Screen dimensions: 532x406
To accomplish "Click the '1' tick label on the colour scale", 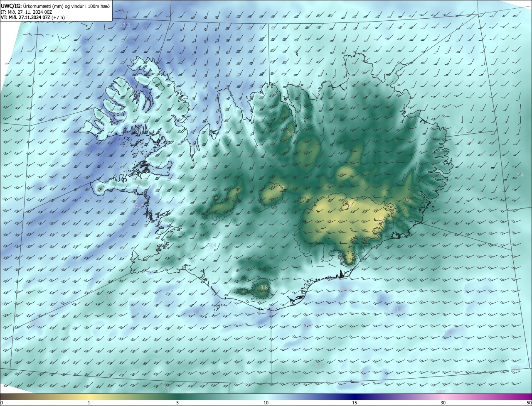I will 89,403.
